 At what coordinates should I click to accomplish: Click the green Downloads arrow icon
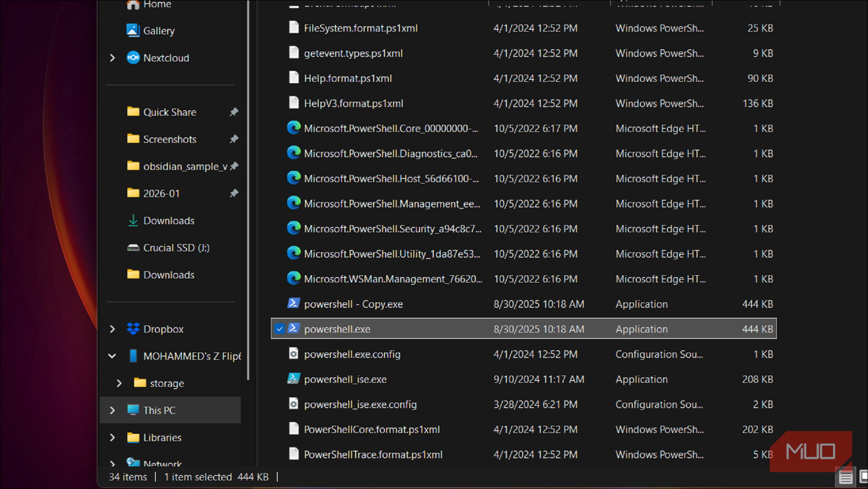pyautogui.click(x=133, y=221)
